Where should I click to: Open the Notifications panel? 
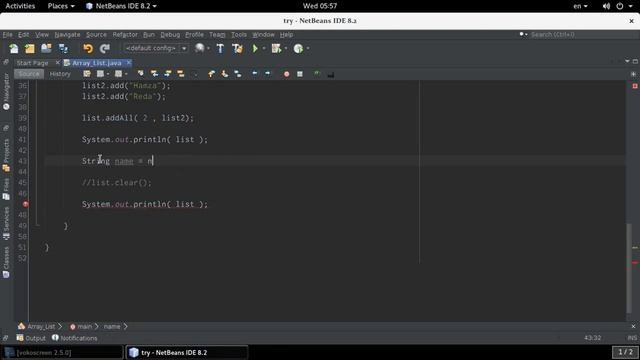point(75,338)
